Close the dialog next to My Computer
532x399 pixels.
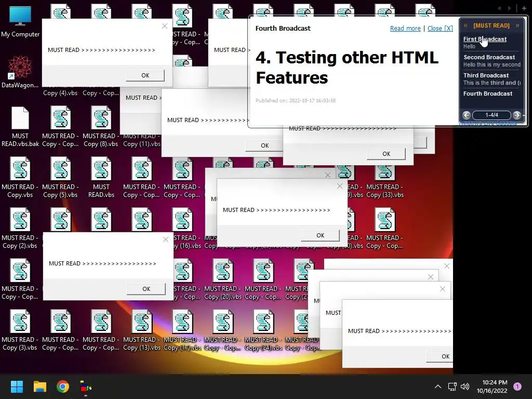click(165, 26)
